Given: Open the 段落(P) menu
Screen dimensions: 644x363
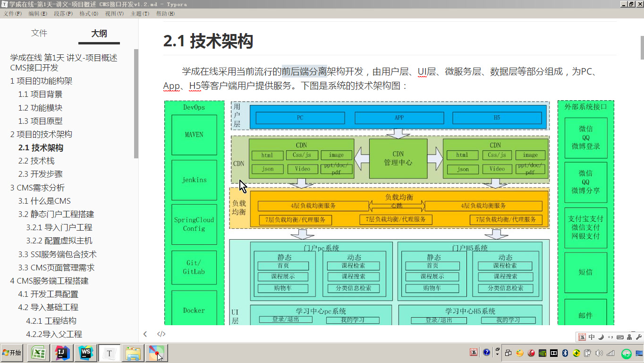Looking at the screenshot, I should [63, 14].
